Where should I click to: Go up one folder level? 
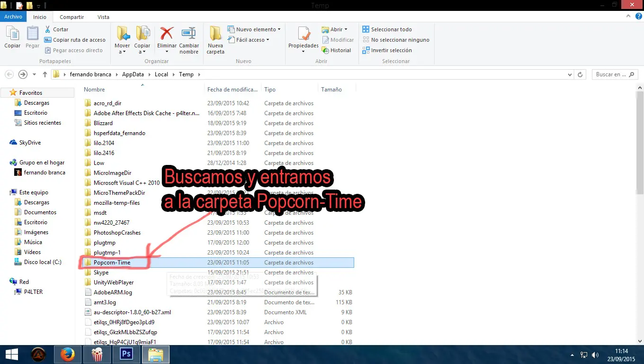[45, 74]
